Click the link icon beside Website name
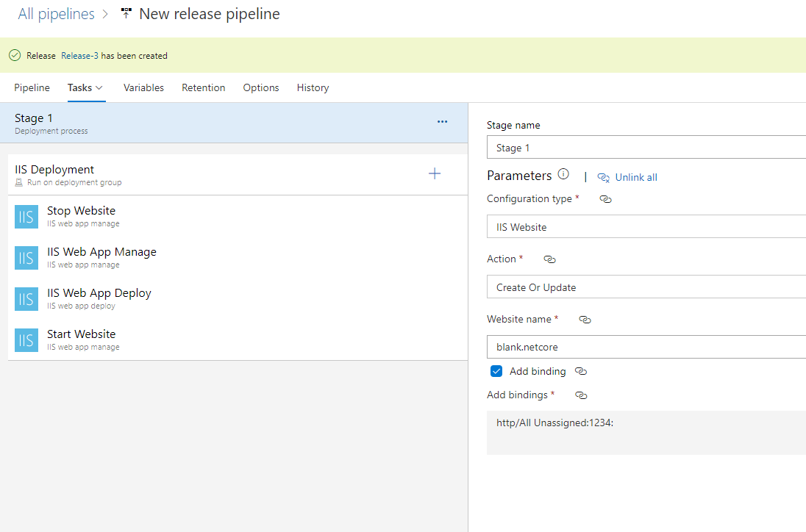 coord(585,320)
